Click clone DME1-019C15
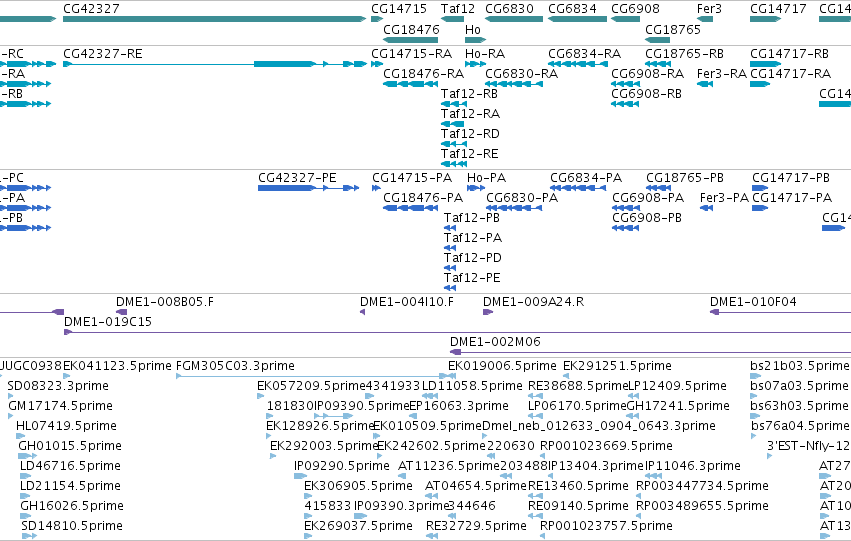This screenshot has width=851, height=541. point(108,322)
